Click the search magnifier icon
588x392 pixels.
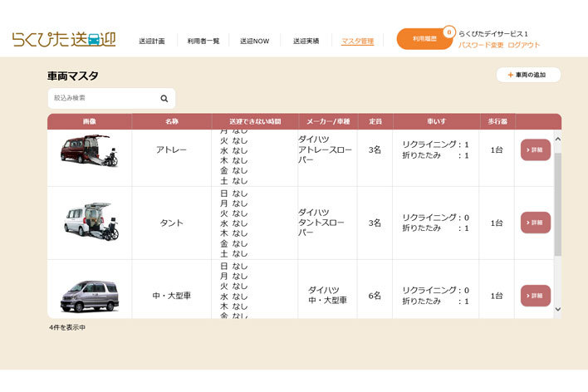click(164, 99)
